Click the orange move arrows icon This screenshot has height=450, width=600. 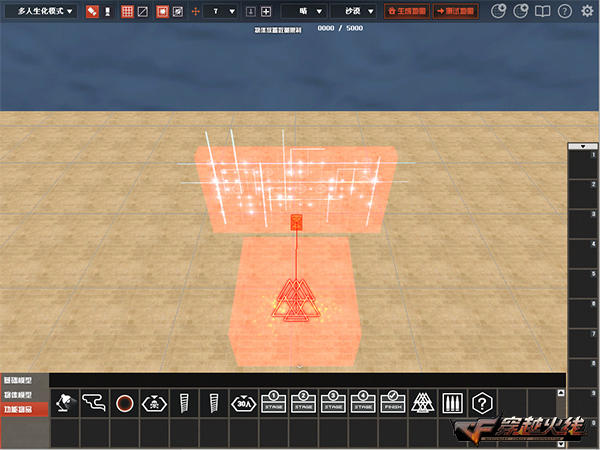pyautogui.click(x=196, y=11)
